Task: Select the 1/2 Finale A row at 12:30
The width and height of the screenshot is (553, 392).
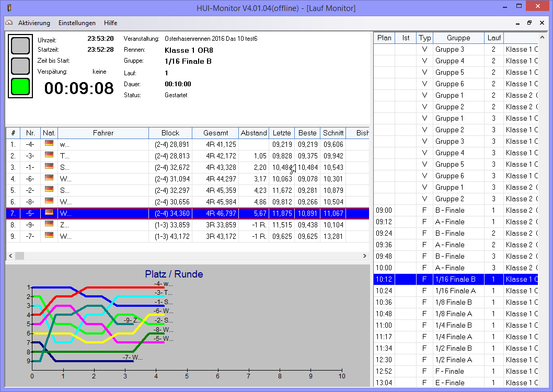Action: tap(456, 360)
